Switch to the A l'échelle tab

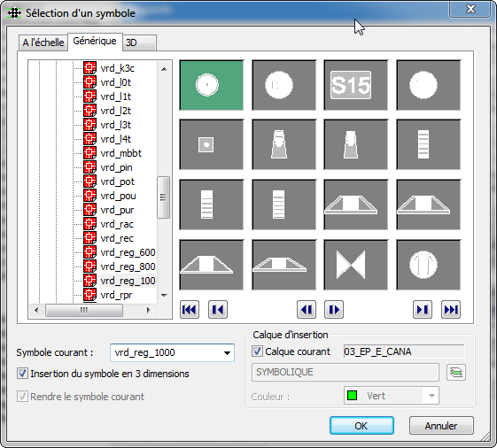tap(43, 42)
